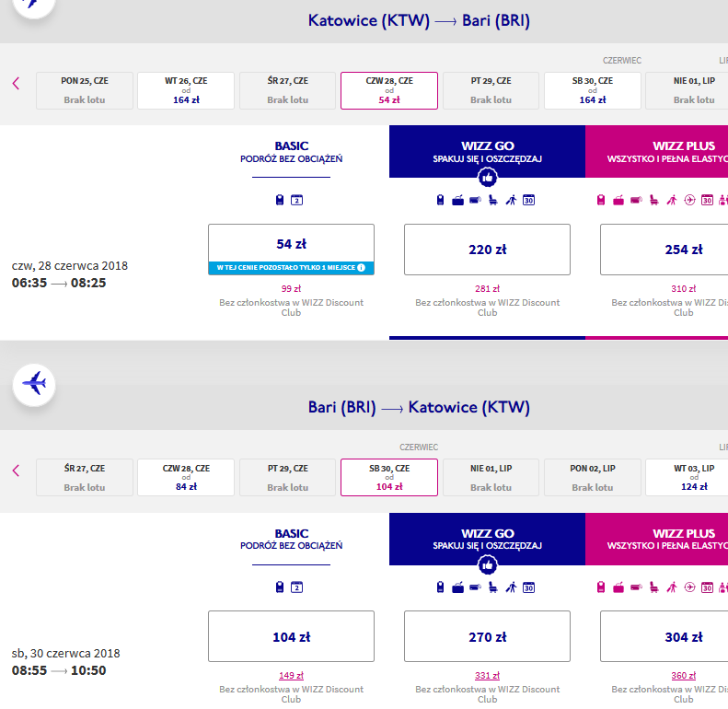The height and width of the screenshot is (709, 728).
Task: Choose return BASIC fare 104 zł
Action: point(291,636)
